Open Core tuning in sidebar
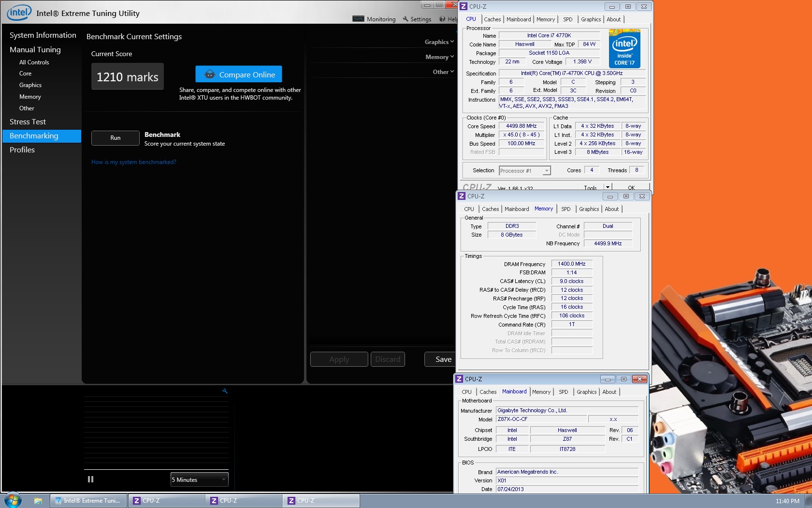 coord(26,74)
